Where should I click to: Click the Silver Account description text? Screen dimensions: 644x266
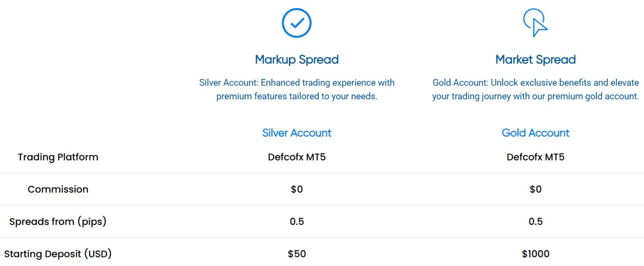[297, 89]
